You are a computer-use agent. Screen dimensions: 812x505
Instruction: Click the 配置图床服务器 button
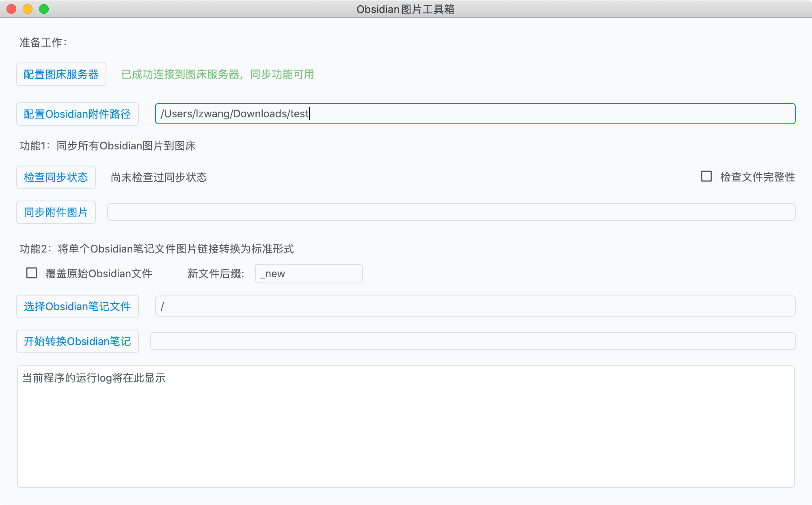[x=61, y=74]
